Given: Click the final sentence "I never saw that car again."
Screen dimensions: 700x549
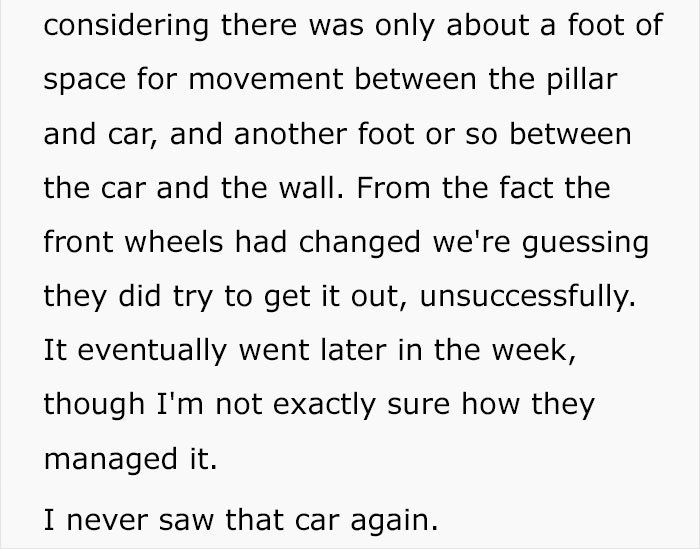Looking at the screenshot, I should 241,521.
